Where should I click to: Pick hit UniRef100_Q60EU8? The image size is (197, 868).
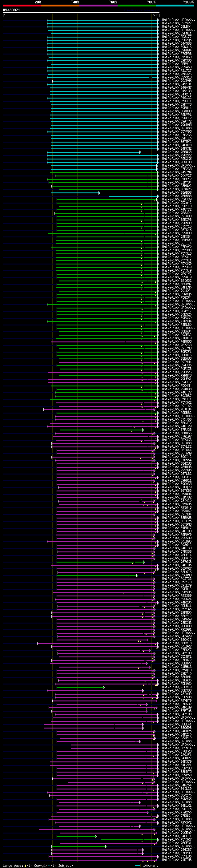(x=177, y=162)
